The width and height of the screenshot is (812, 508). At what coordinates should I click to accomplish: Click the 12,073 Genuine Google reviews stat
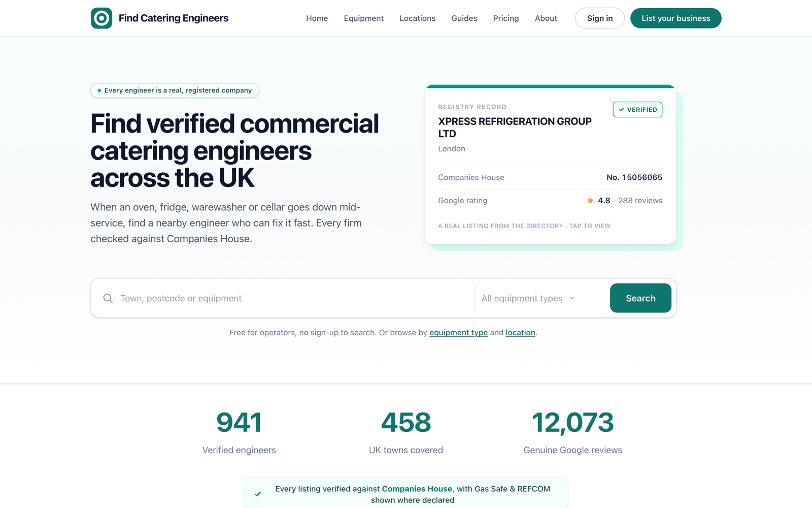click(x=573, y=433)
